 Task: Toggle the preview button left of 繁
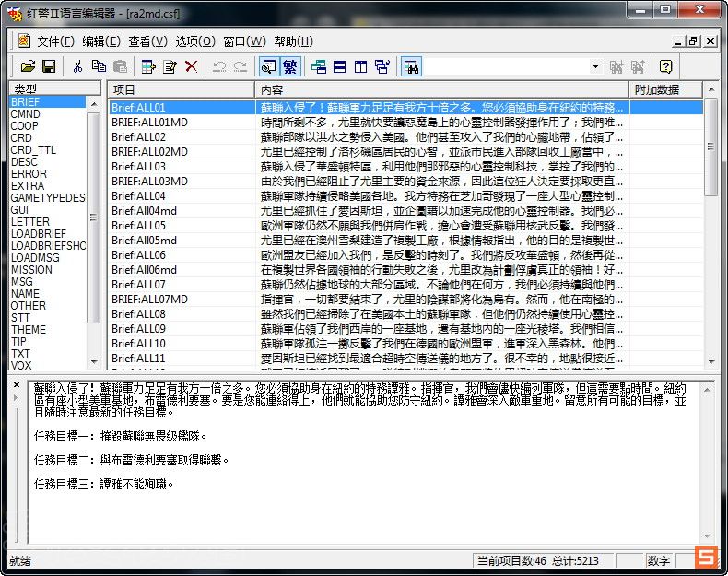[269, 66]
